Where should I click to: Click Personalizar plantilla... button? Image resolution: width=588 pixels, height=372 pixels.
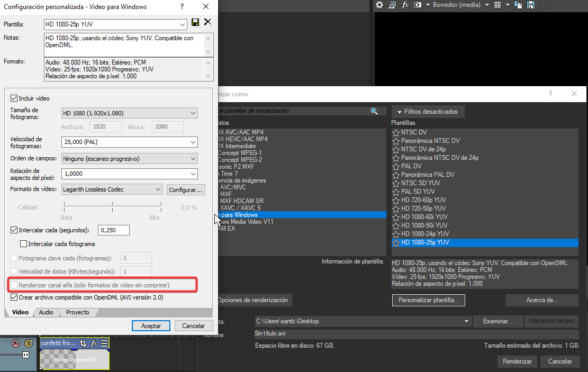[x=429, y=300]
